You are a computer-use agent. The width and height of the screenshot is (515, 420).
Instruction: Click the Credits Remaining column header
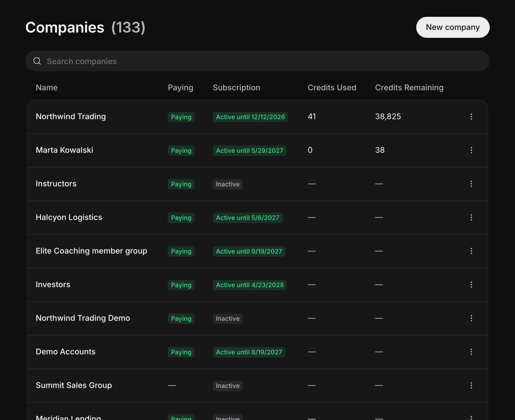[x=409, y=88]
